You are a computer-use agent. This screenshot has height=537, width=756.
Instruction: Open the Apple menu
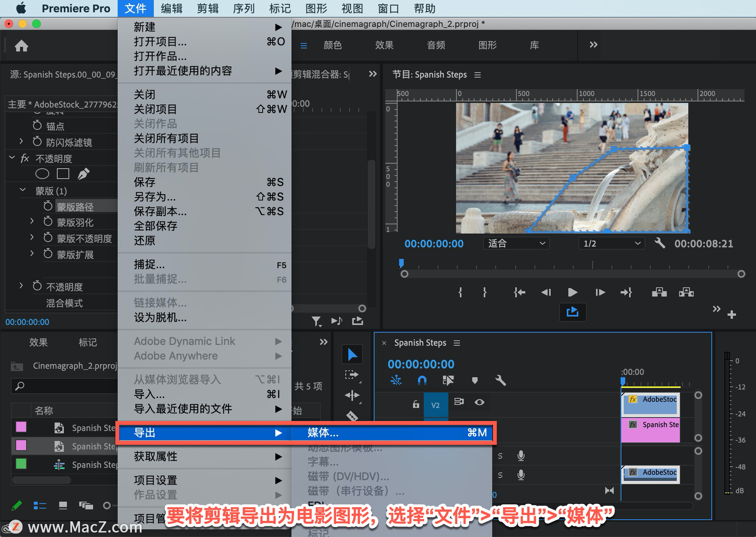[x=21, y=8]
